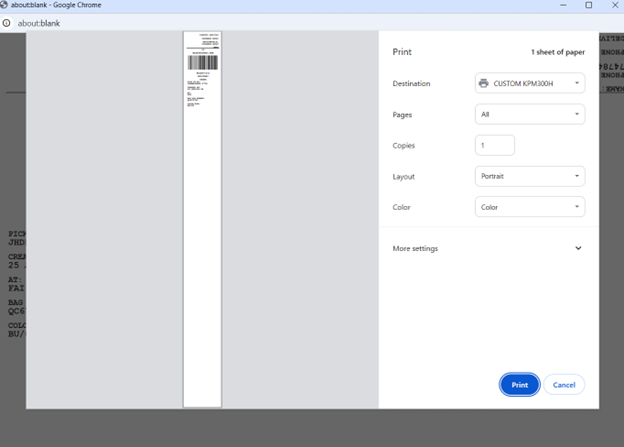Open the Destination printer dropdown
624x447 pixels.
529,84
